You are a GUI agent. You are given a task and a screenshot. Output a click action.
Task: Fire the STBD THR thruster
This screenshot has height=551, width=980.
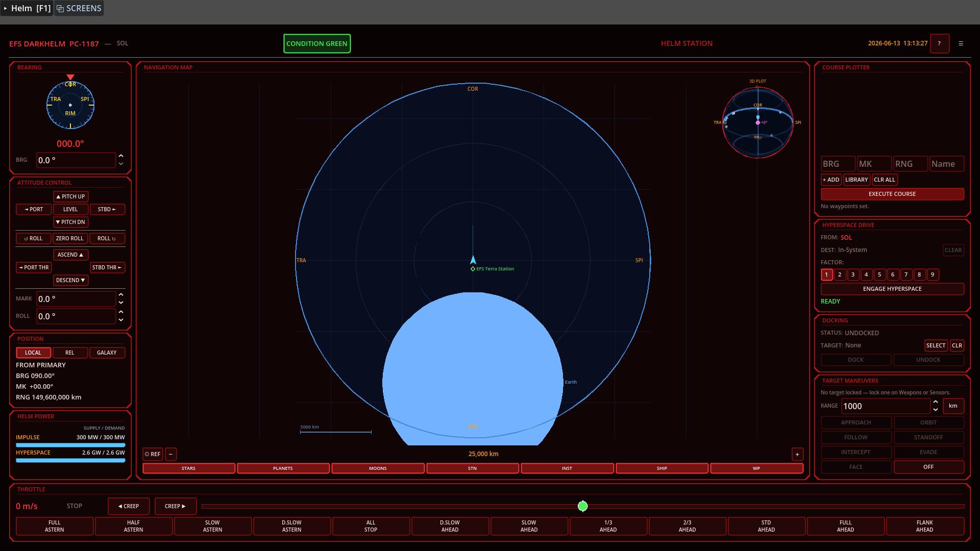pyautogui.click(x=107, y=267)
